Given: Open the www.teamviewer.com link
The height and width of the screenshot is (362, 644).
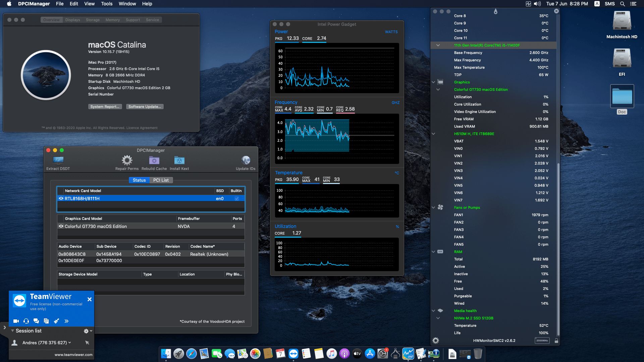Looking at the screenshot, I should [73, 355].
